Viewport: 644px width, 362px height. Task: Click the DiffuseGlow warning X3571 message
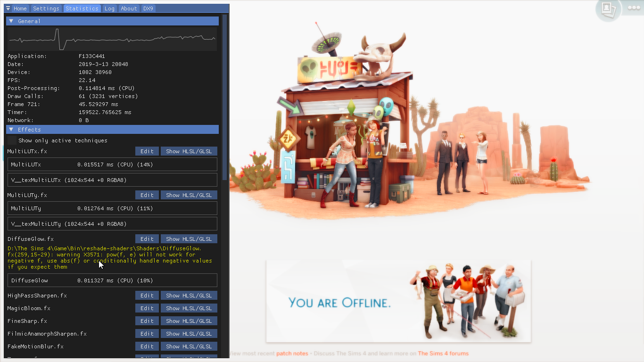point(110,258)
